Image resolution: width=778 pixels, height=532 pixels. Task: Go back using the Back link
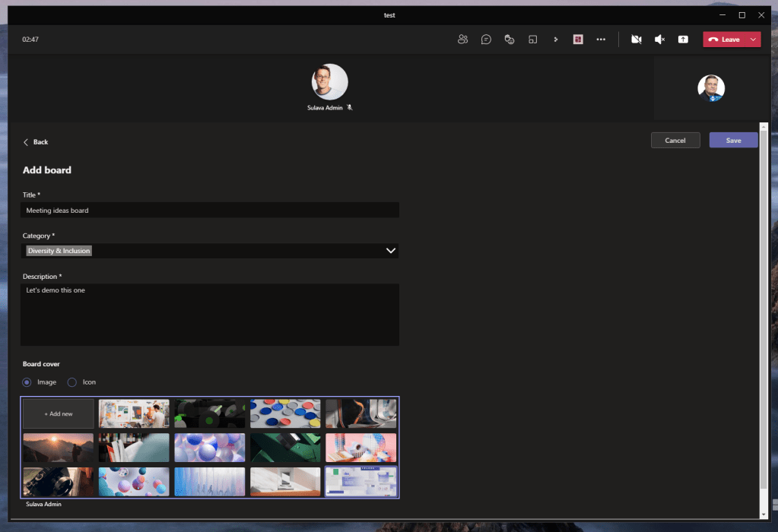(x=36, y=142)
